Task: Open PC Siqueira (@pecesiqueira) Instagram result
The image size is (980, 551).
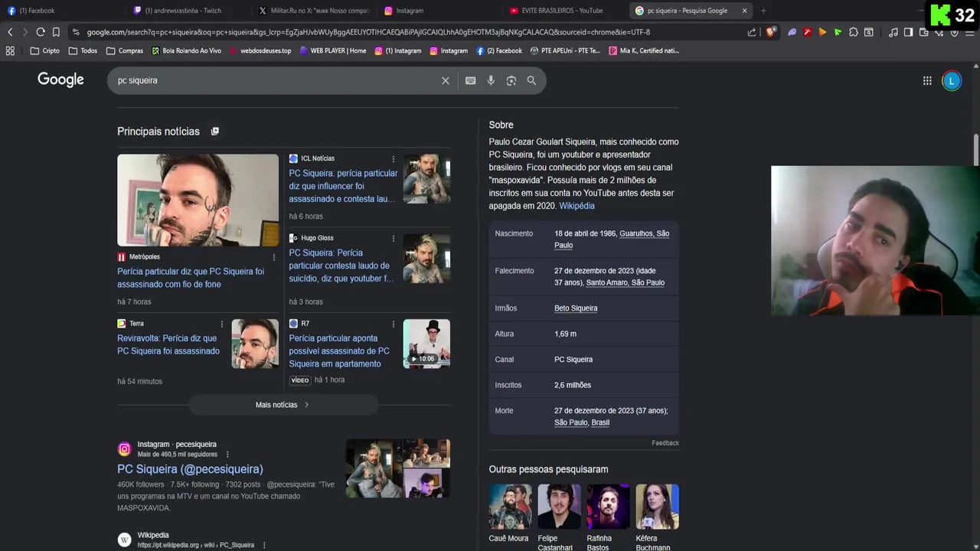Action: 190,469
